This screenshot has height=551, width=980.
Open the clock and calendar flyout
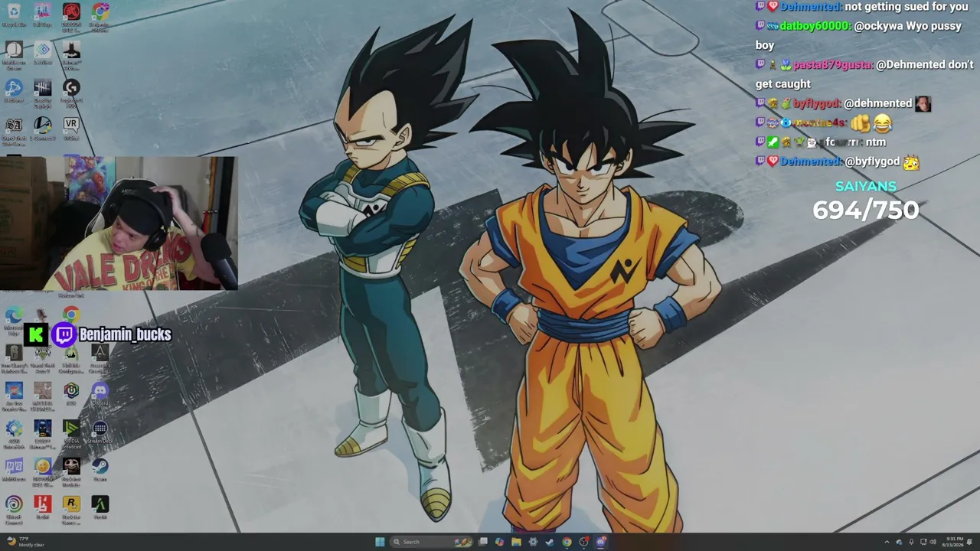tap(954, 542)
